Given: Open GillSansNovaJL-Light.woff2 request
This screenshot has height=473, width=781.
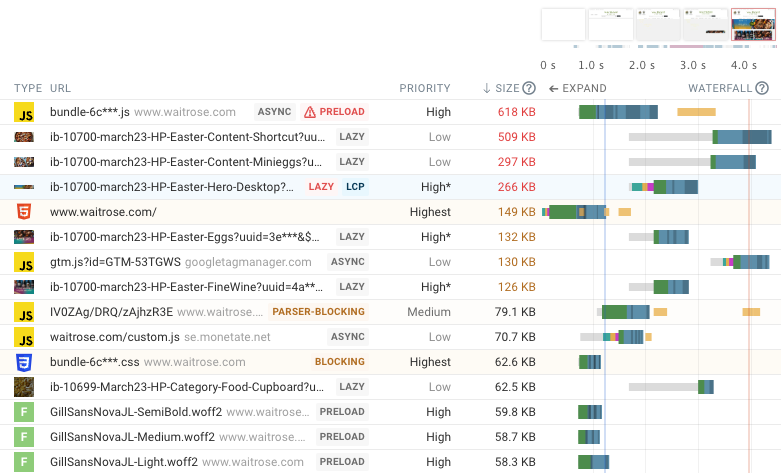Looking at the screenshot, I should point(124,462).
